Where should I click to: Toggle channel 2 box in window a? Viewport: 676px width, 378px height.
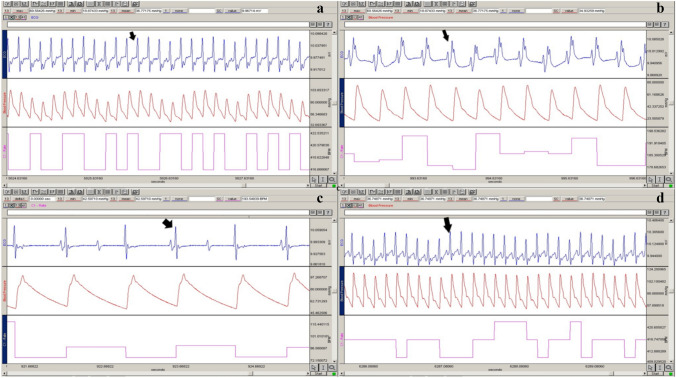[12, 17]
